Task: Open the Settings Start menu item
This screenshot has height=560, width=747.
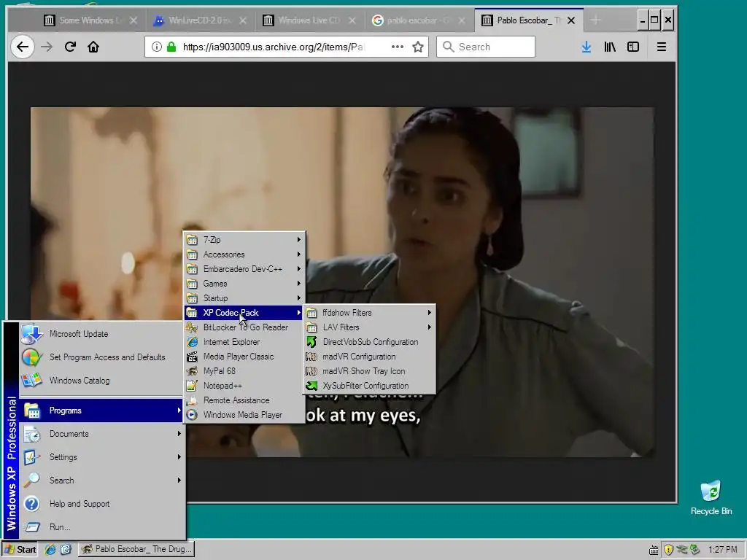Action: coord(101,457)
